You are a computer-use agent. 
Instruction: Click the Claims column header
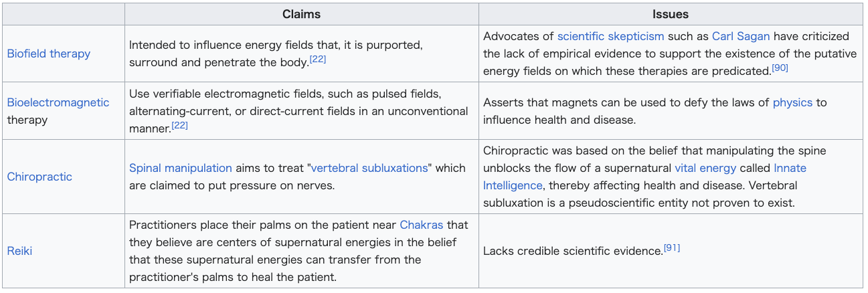tap(301, 14)
